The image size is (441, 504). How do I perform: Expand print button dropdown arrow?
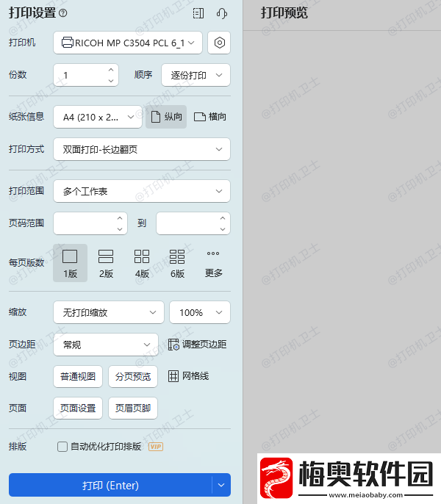(x=221, y=485)
